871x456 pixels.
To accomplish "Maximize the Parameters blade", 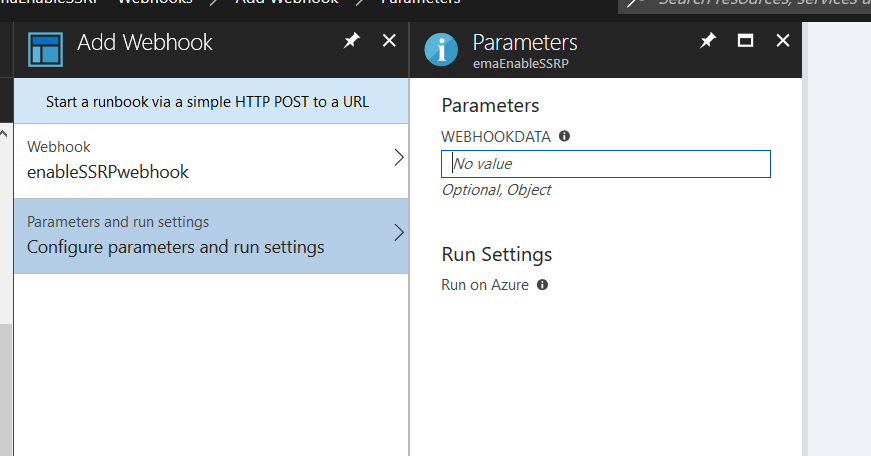I will coord(745,41).
